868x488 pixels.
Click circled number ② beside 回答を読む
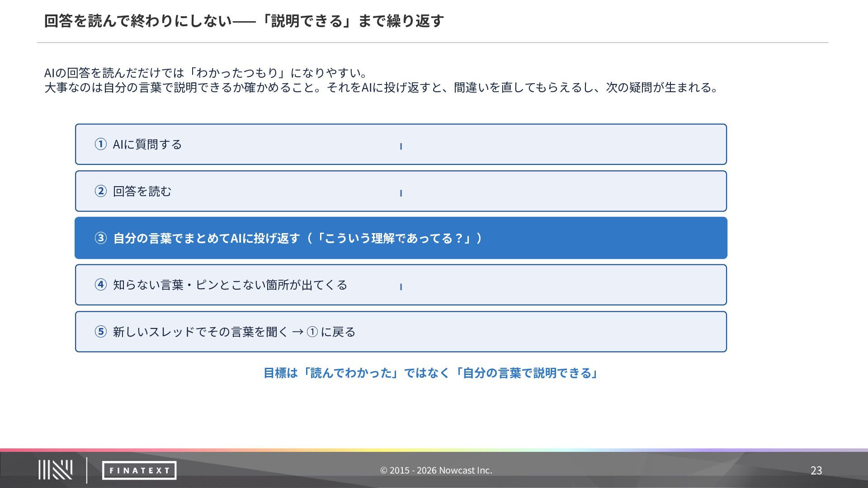coord(100,191)
